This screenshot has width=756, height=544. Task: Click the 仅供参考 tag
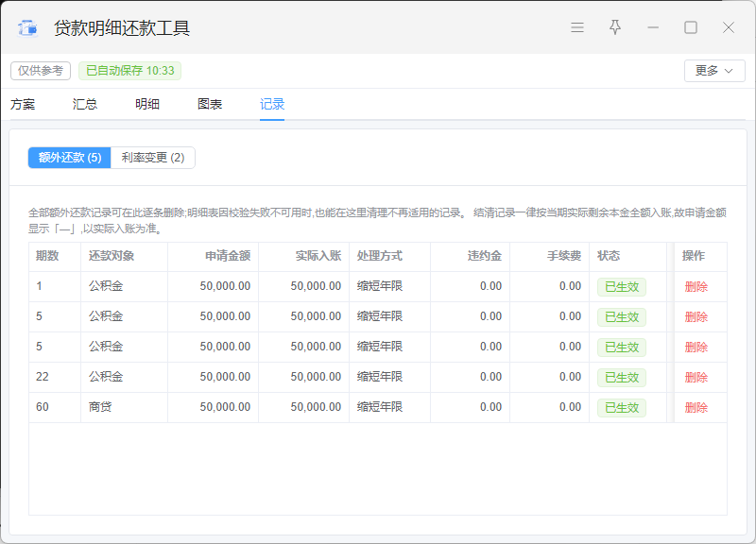(41, 71)
